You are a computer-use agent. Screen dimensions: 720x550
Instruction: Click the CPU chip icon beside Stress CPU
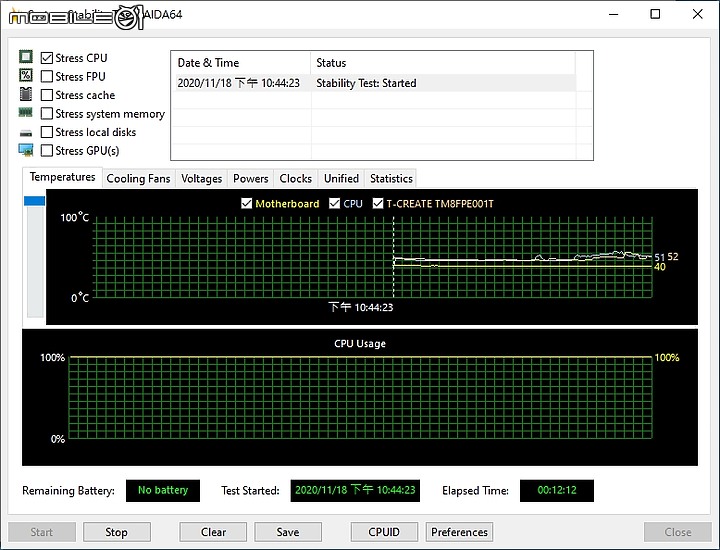point(26,57)
